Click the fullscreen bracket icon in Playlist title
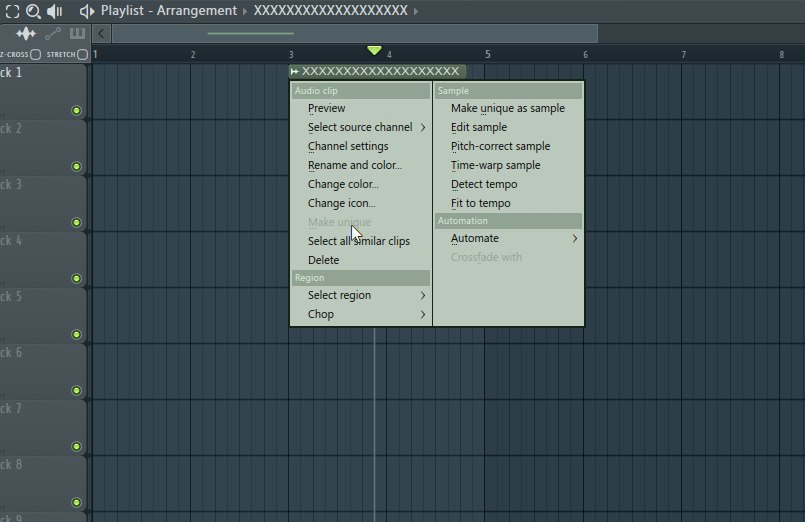 [12, 11]
